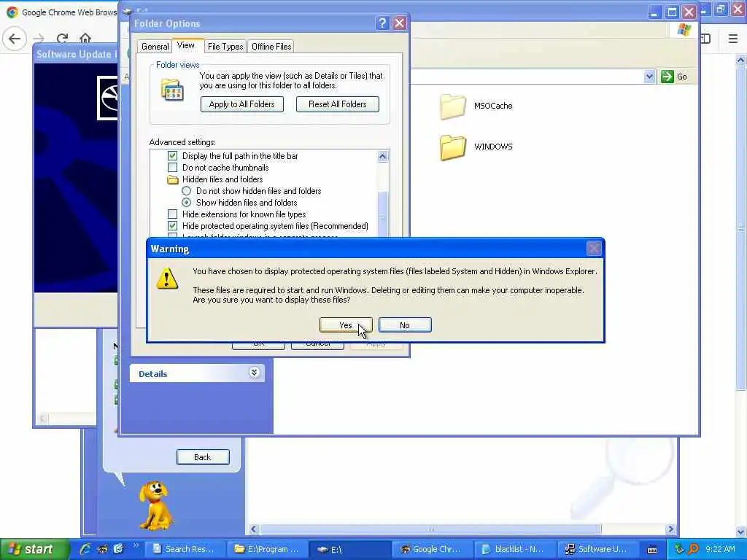Viewport: 747px width, 560px height.
Task: Click No in the Warning dialog
Action: [x=405, y=325]
